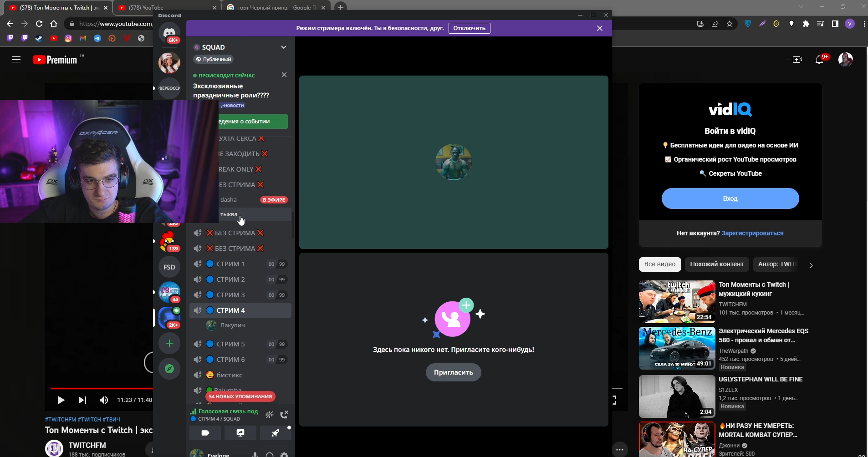
Task: Turn on camera in Discord voice
Action: coord(205,433)
